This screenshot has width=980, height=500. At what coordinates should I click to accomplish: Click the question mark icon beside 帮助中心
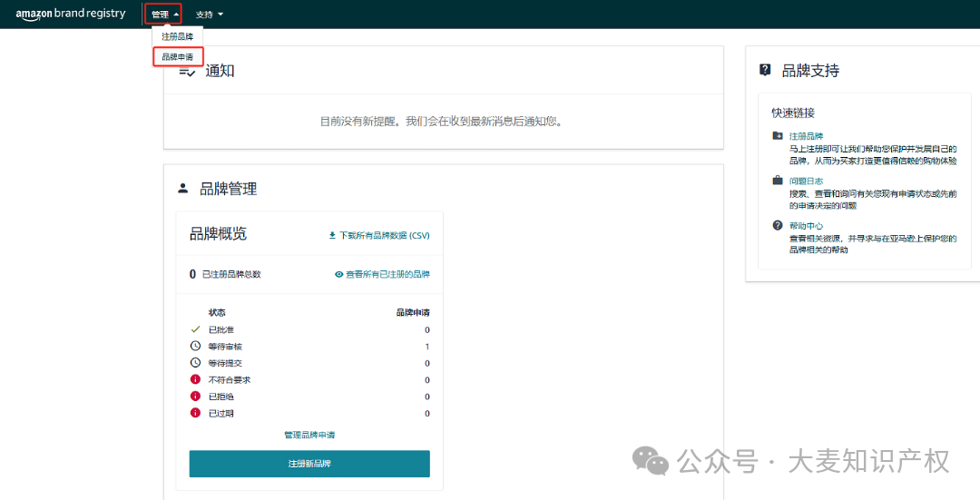[778, 226]
